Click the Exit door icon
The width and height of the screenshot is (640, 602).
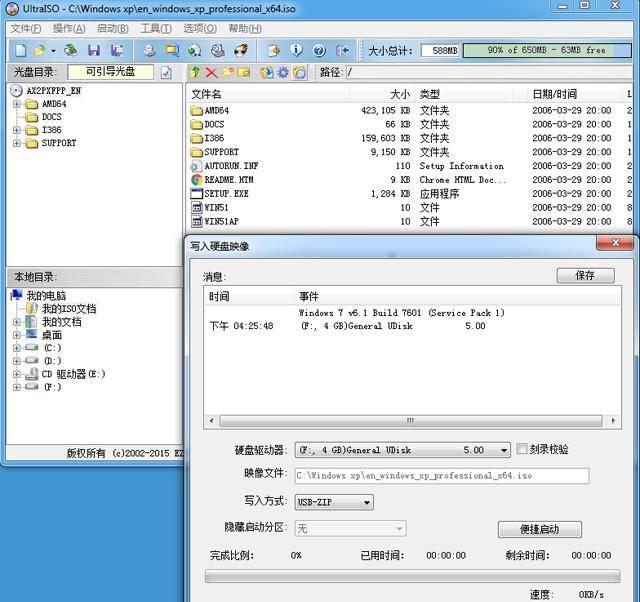point(342,51)
